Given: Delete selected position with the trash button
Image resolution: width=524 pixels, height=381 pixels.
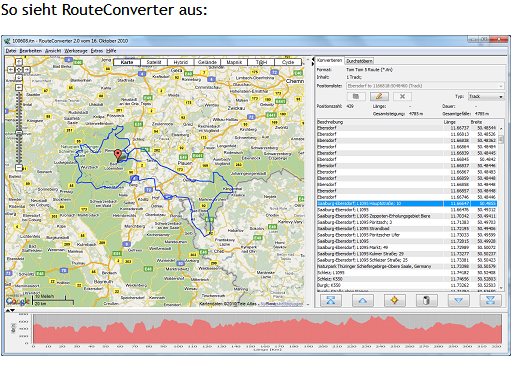Looking at the screenshot, I should pos(426,300).
